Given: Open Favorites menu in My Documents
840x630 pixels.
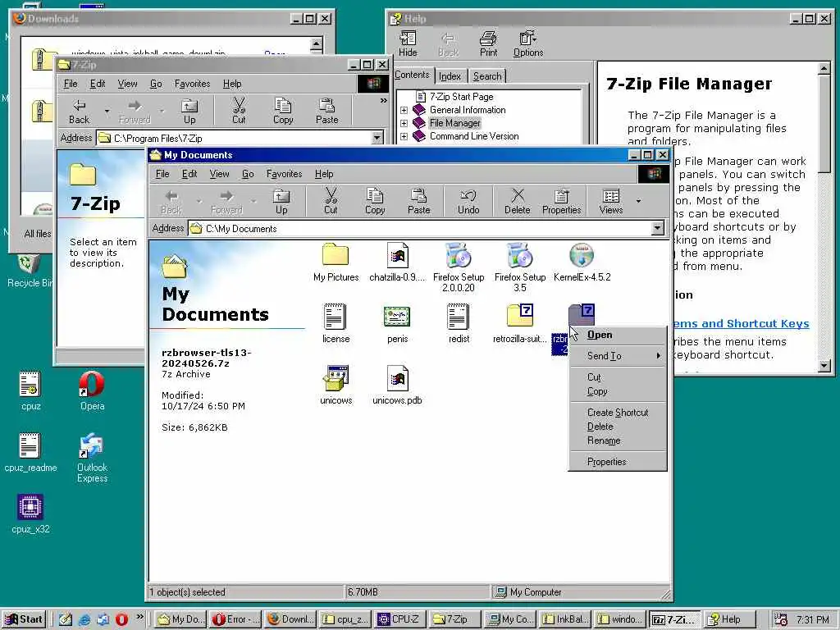Looking at the screenshot, I should pyautogui.click(x=284, y=174).
